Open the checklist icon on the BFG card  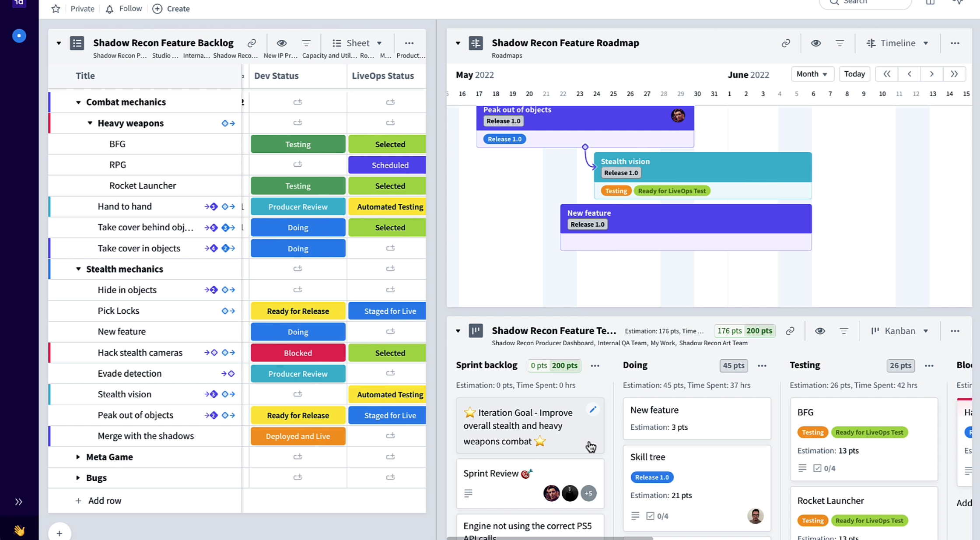818,468
